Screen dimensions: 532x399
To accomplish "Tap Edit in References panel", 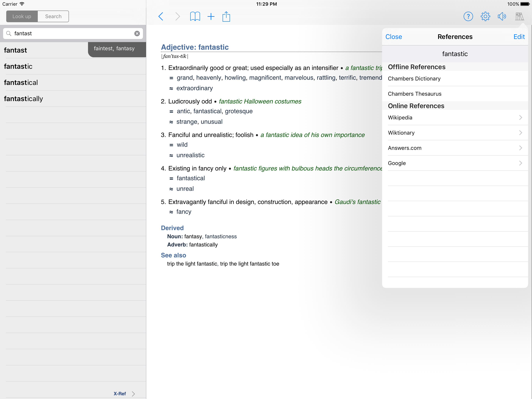I will pos(519,37).
